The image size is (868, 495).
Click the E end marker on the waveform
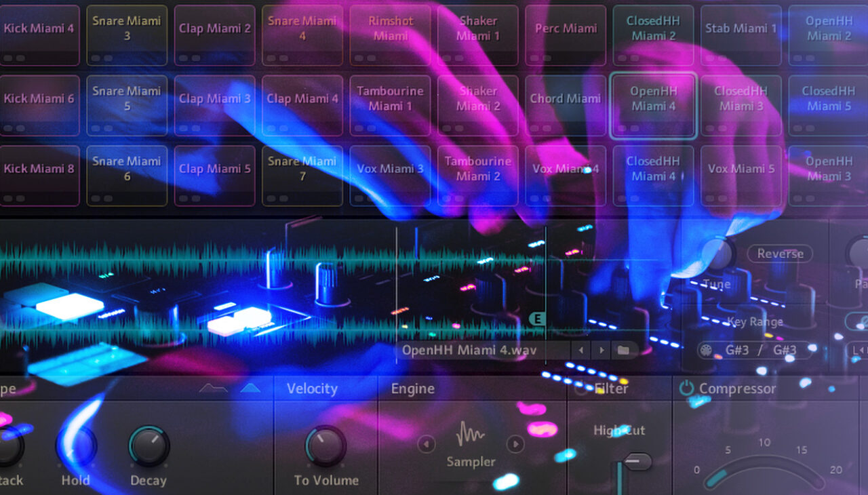pyautogui.click(x=538, y=317)
